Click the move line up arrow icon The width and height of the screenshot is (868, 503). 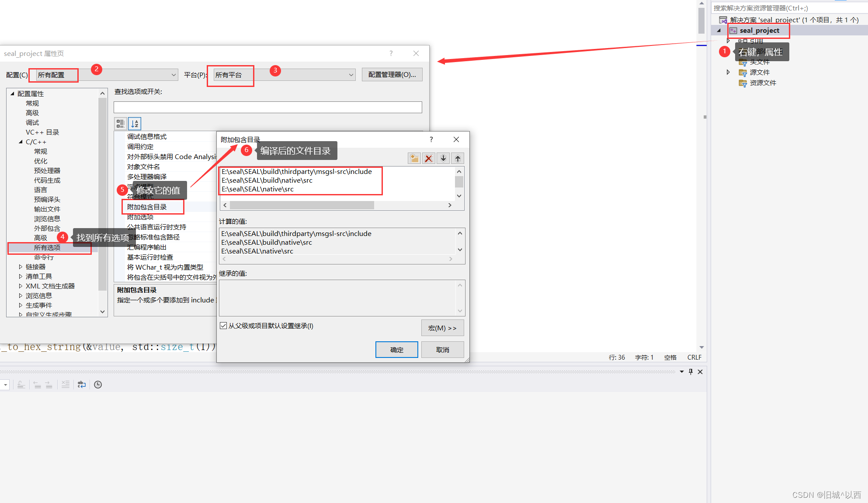pyautogui.click(x=458, y=158)
